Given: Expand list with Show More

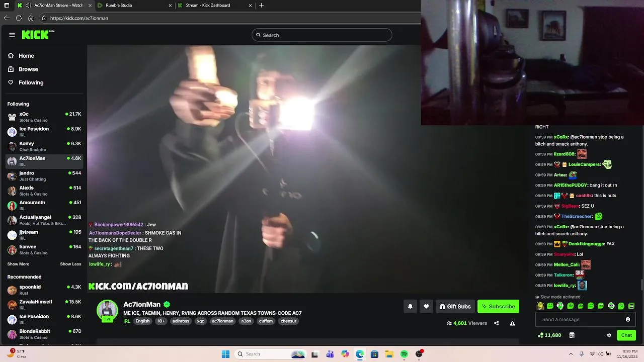Looking at the screenshot, I should [18, 264].
